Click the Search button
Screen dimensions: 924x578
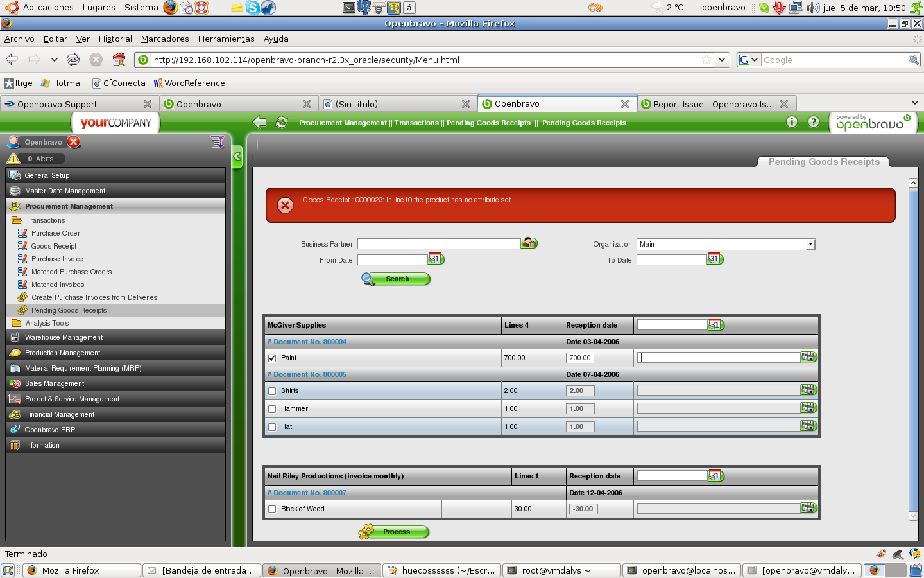pyautogui.click(x=397, y=279)
